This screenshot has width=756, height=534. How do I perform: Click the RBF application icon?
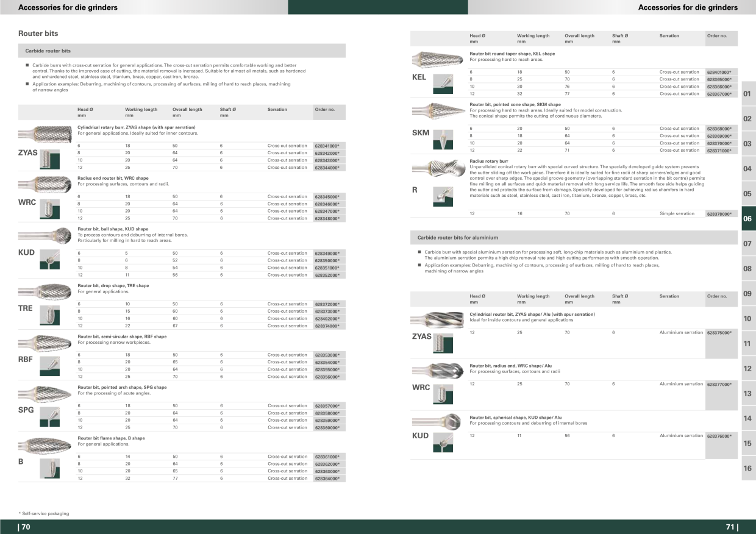click(49, 366)
